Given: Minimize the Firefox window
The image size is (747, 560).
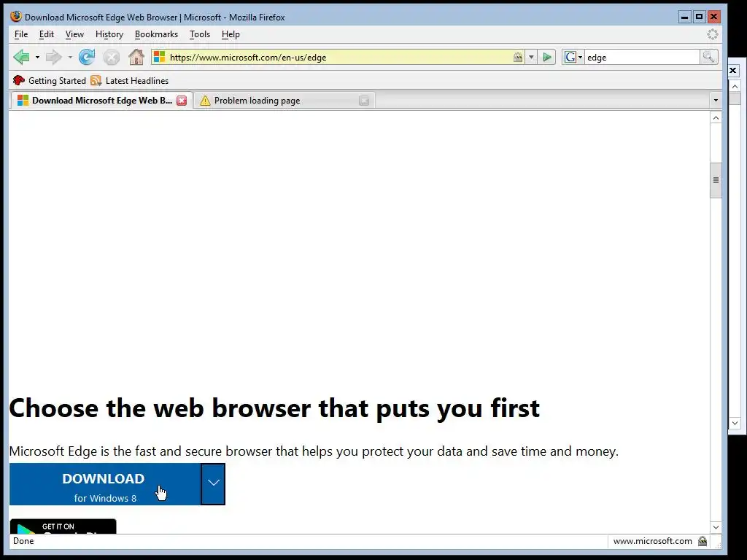Looking at the screenshot, I should pos(684,17).
